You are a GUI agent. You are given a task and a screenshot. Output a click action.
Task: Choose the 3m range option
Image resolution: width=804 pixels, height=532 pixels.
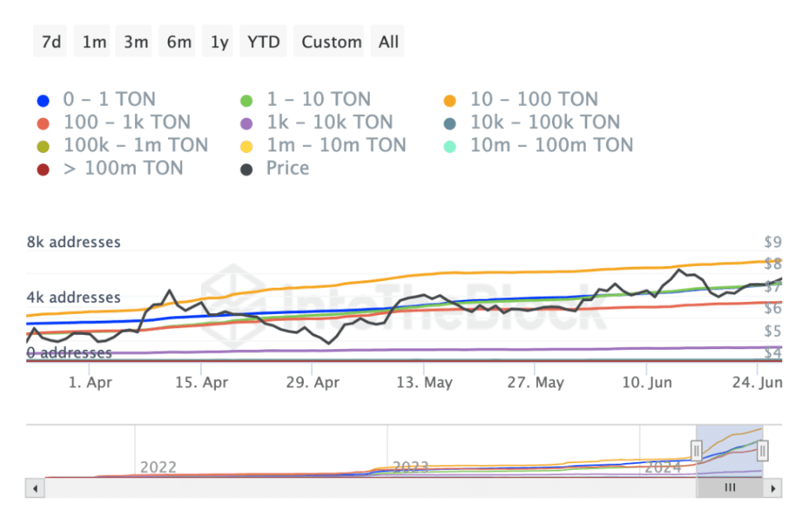coord(136,42)
